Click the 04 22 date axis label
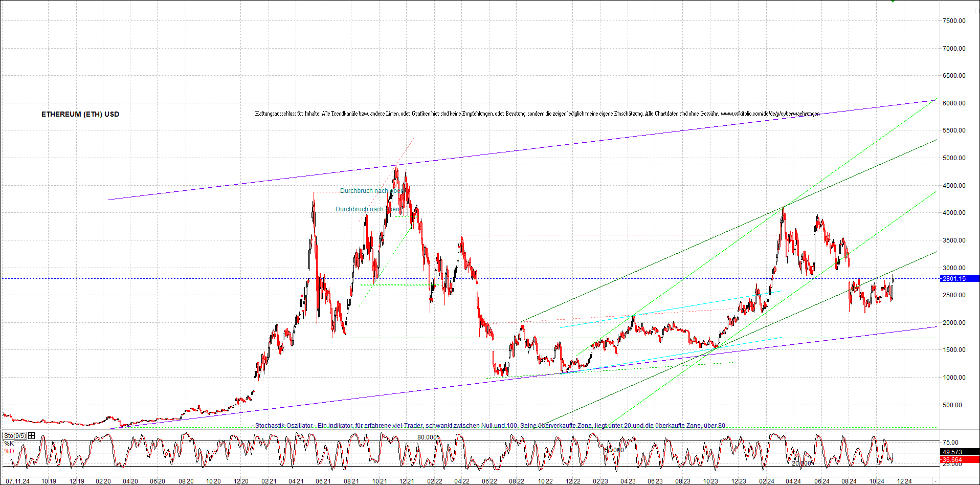This screenshot has width=980, height=485. (x=462, y=481)
